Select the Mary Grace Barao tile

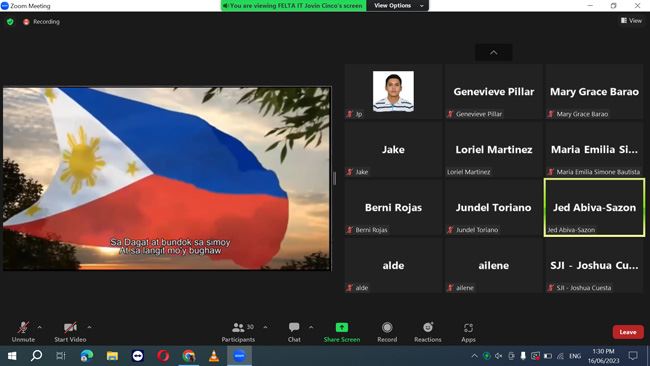point(594,92)
